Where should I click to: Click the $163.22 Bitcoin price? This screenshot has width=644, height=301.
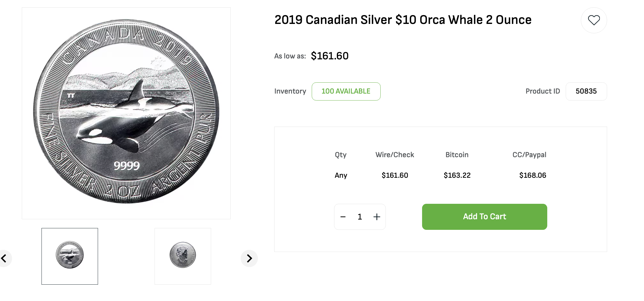pyautogui.click(x=457, y=175)
